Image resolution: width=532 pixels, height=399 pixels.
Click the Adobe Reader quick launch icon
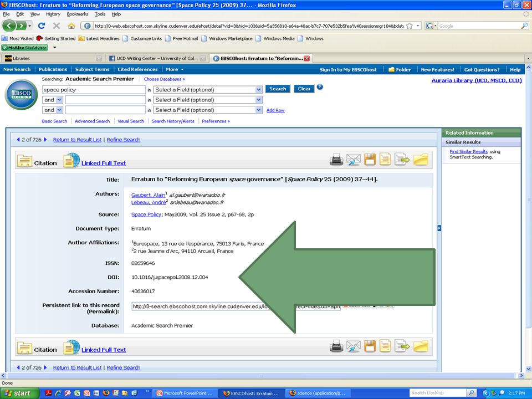tap(49, 393)
